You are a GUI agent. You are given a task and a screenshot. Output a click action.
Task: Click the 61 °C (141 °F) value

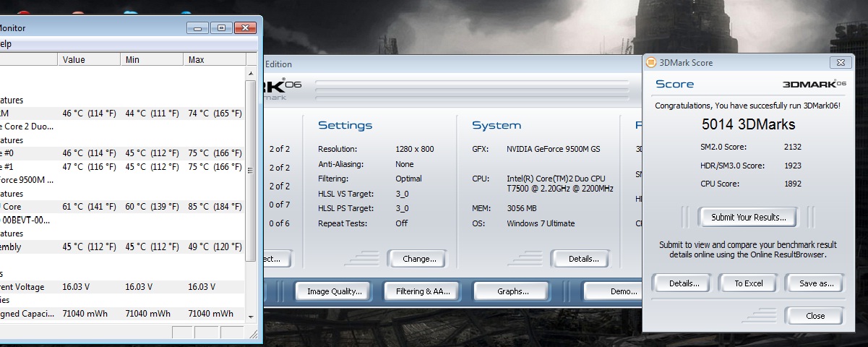coord(89,207)
